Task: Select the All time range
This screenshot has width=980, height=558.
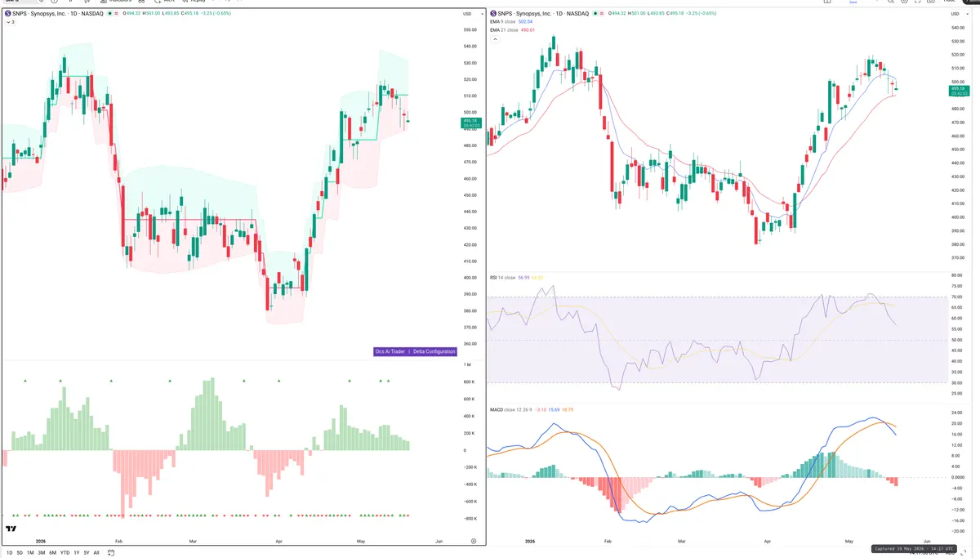Action: tap(96, 553)
